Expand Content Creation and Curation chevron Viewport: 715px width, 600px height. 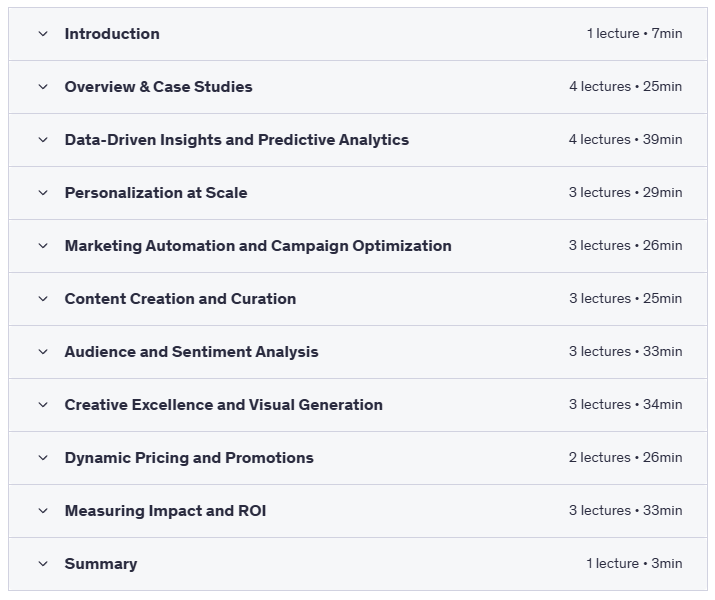[x=43, y=299]
